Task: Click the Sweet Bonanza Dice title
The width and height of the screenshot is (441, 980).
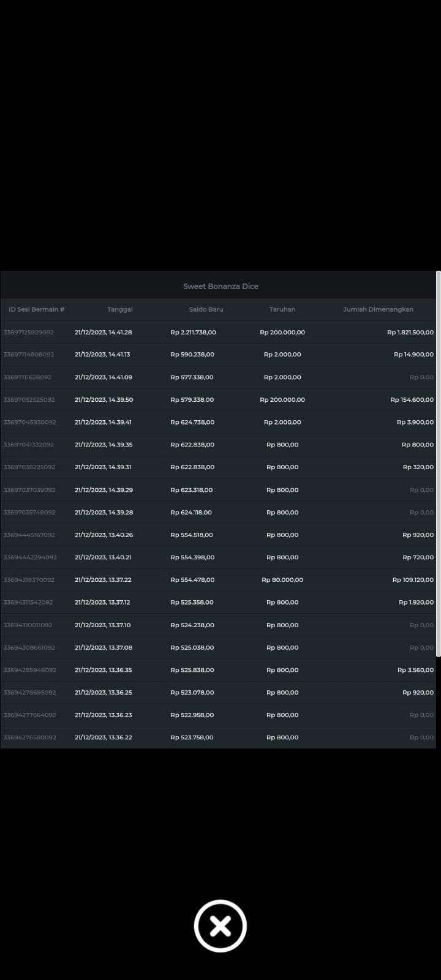Action: click(x=221, y=286)
